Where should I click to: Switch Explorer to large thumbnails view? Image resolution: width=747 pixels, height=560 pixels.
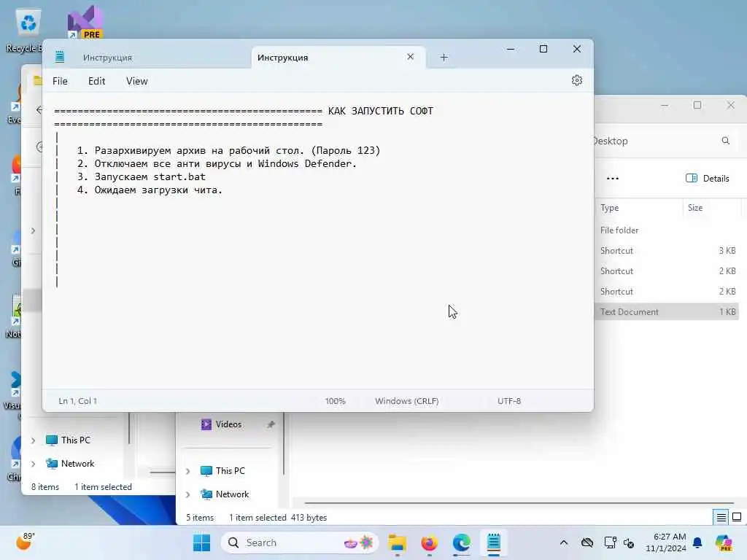point(737,517)
